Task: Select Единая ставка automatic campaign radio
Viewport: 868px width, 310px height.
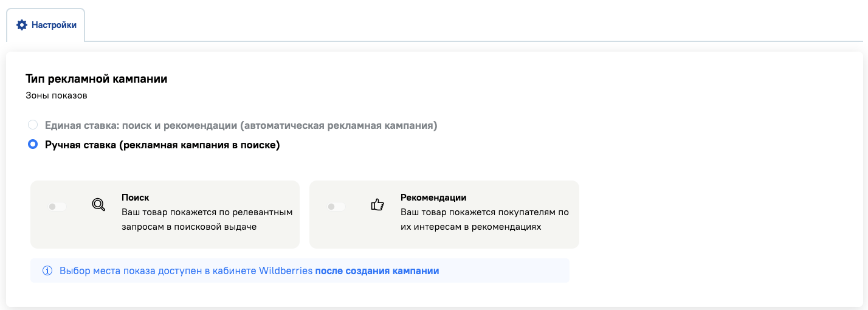Action: [33, 125]
